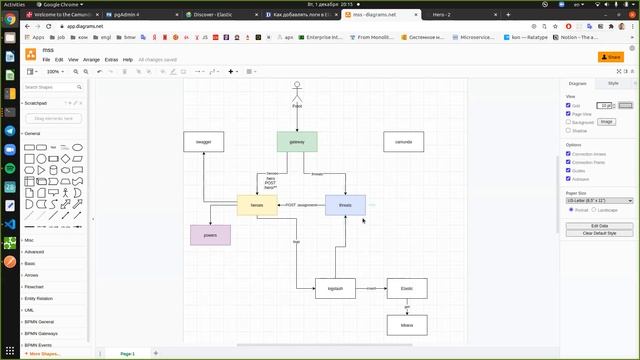Screen dimensions: 640x360
Task: Open the connection arrow style dropdown
Action: point(200,71)
